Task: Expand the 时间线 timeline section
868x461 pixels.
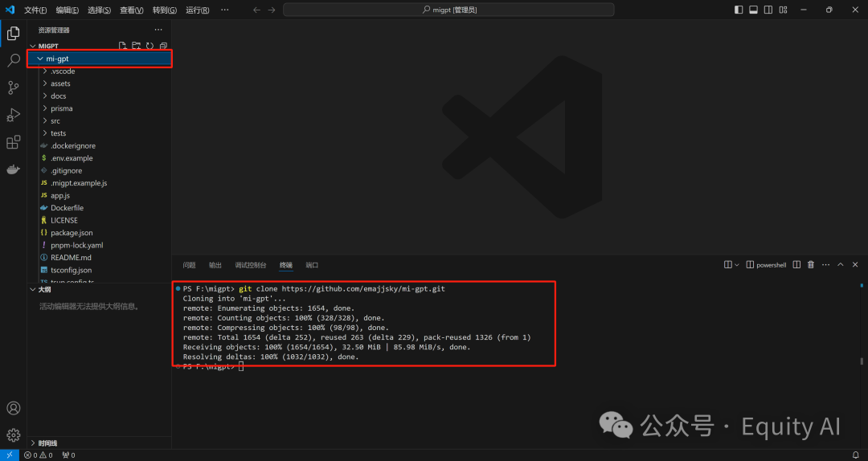Action: click(32, 443)
